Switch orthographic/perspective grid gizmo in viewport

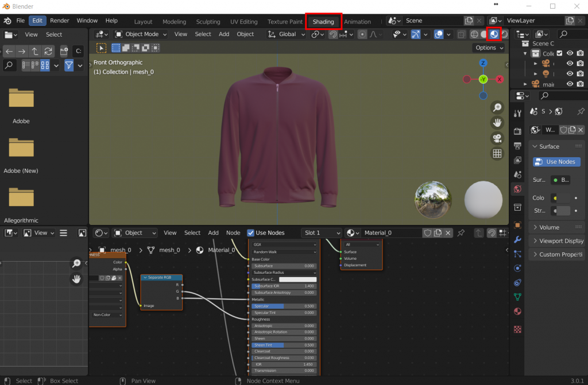click(x=497, y=153)
